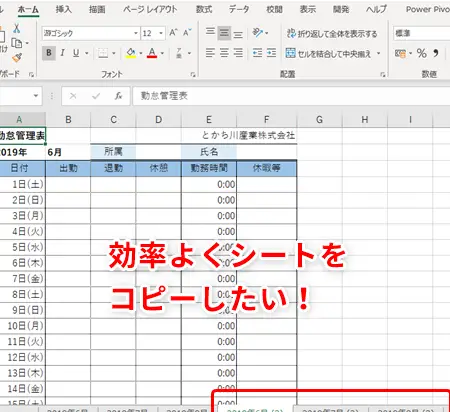The width and height of the screenshot is (450, 412).
Task: Click the Copy icon in clipboard group
Action: click(x=17, y=43)
